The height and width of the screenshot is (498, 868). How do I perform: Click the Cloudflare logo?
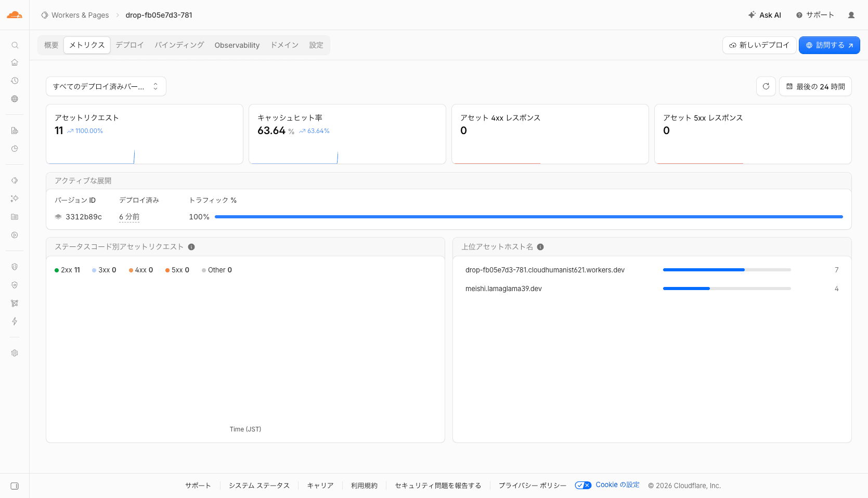click(x=15, y=15)
